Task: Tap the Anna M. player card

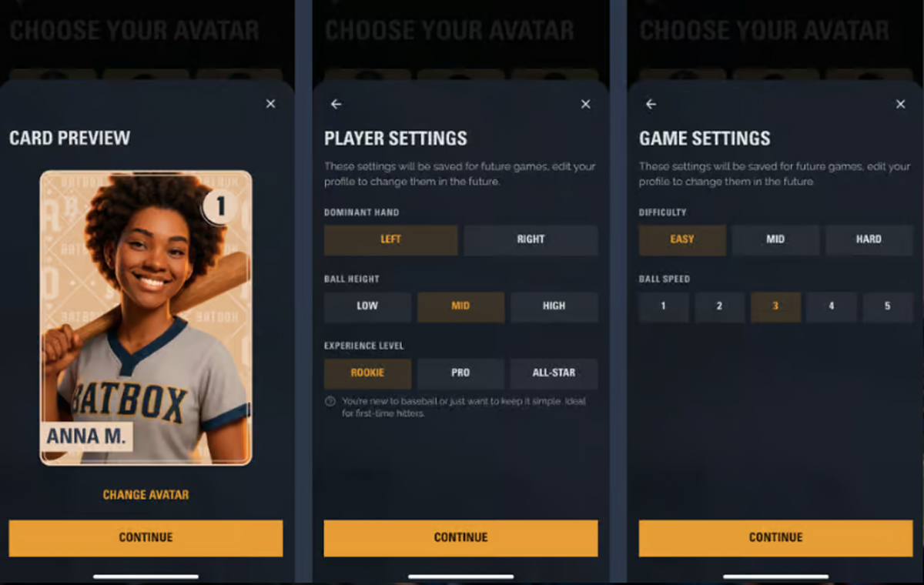Action: tap(146, 318)
